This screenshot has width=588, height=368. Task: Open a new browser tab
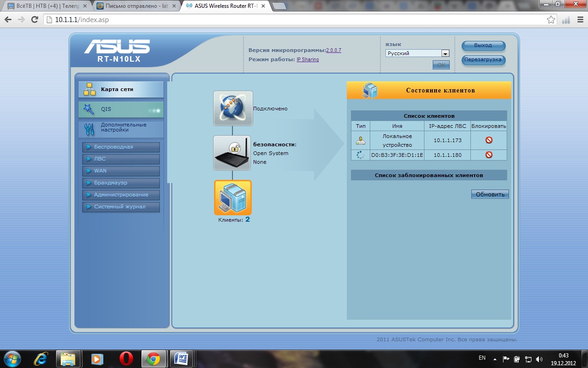pos(279,6)
